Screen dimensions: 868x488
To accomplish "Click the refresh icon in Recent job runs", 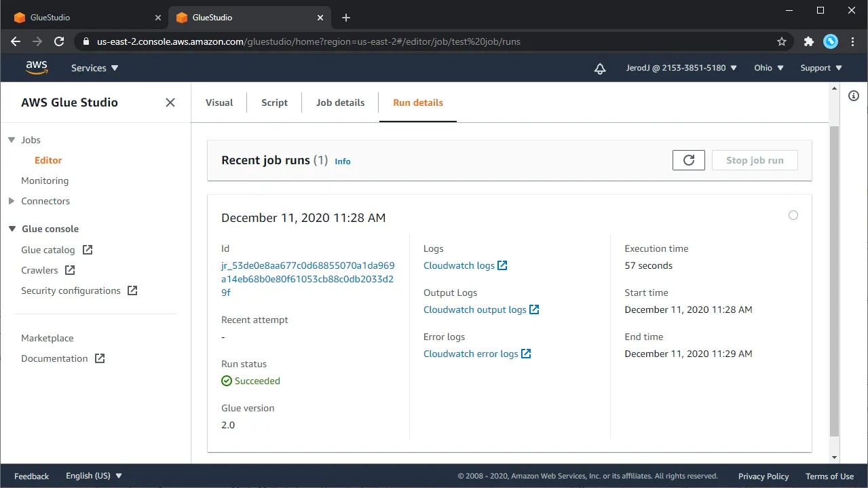I will pyautogui.click(x=688, y=159).
